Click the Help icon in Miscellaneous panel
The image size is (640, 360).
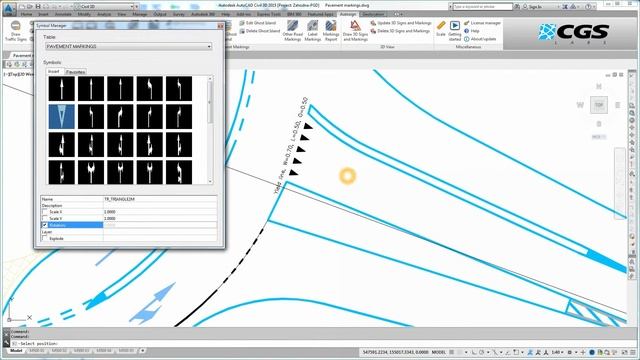467,31
